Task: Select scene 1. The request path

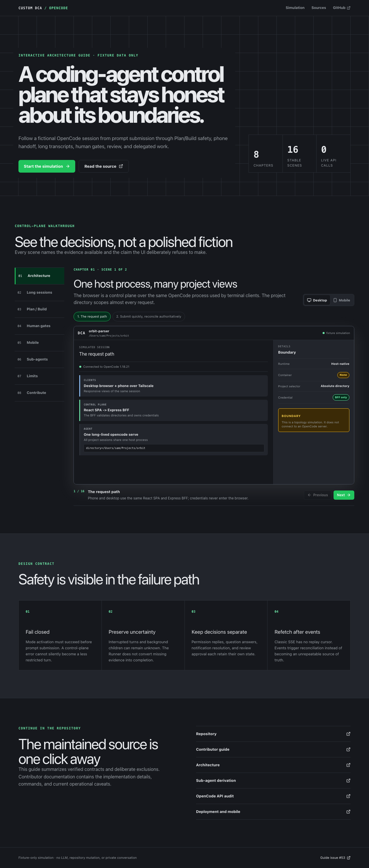Action: click(x=92, y=316)
